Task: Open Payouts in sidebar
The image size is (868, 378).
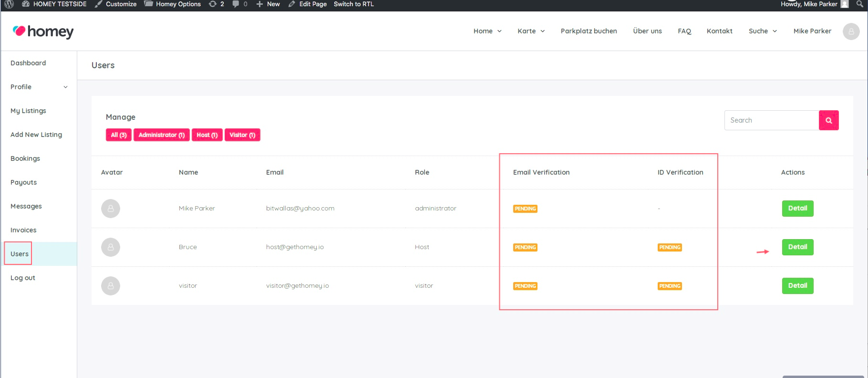Action: coord(23,182)
